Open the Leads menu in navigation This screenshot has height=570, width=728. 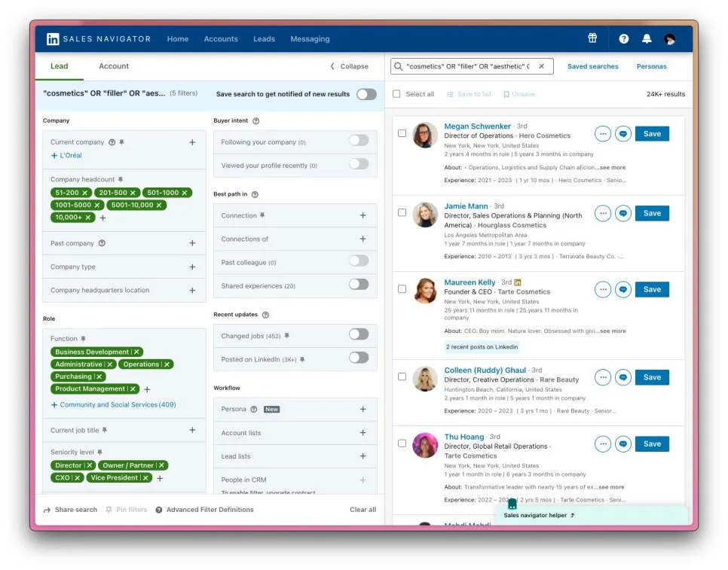pyautogui.click(x=265, y=39)
